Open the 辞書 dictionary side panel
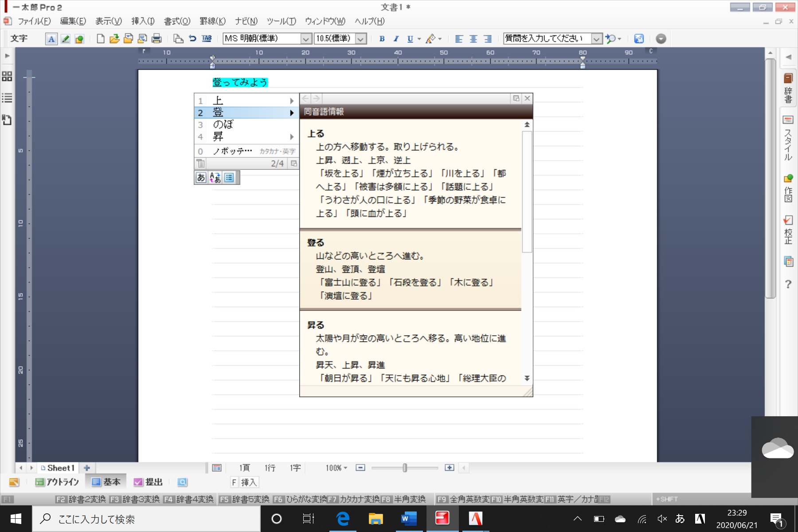Image resolution: width=798 pixels, height=532 pixels. coord(788,88)
